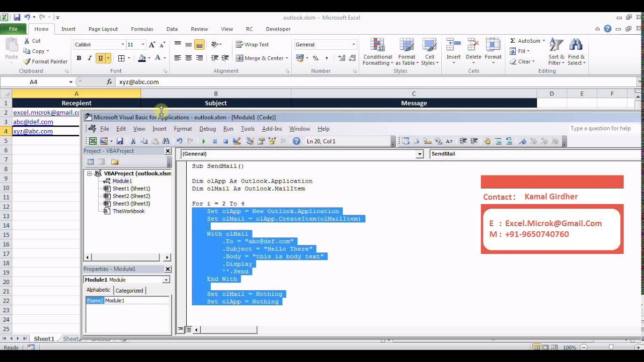Click the formula bar showing xyz@abc.com

click(x=377, y=82)
